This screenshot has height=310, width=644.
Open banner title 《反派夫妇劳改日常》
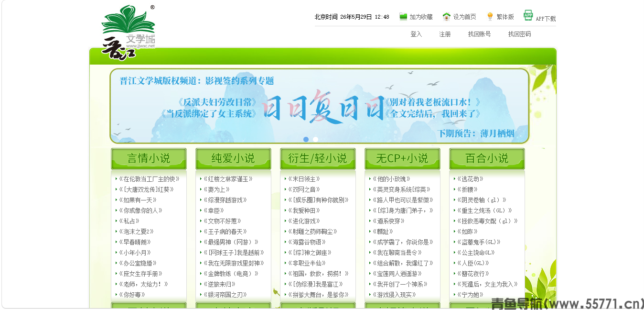click(x=217, y=102)
